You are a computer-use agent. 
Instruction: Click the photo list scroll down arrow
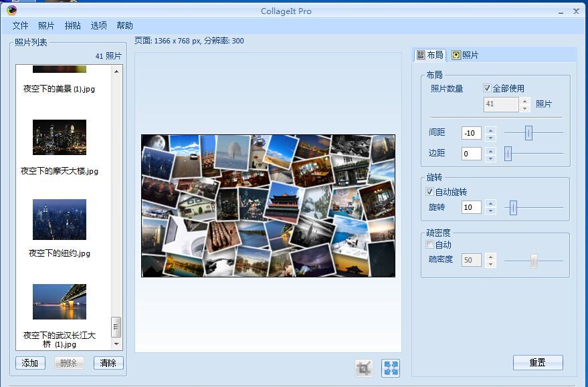click(x=116, y=344)
